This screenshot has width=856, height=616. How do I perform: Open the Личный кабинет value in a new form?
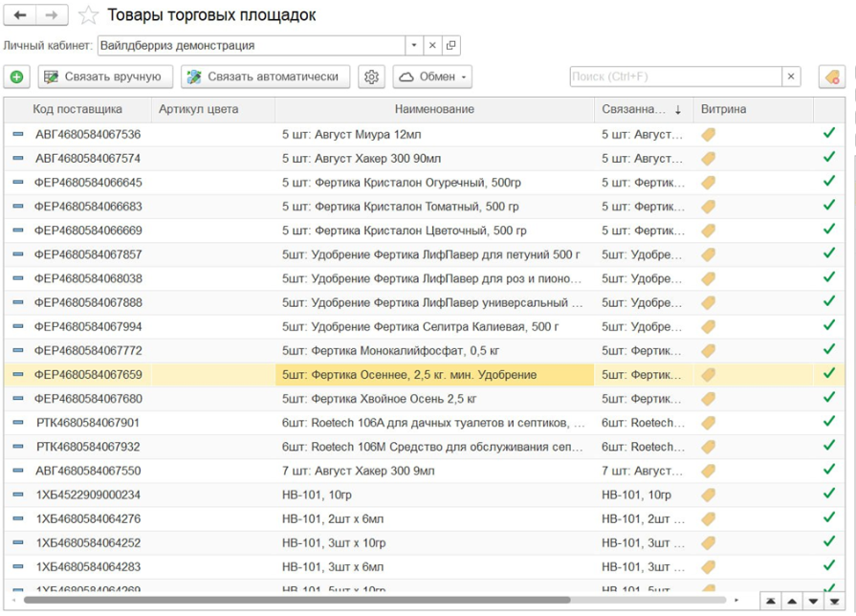point(450,45)
